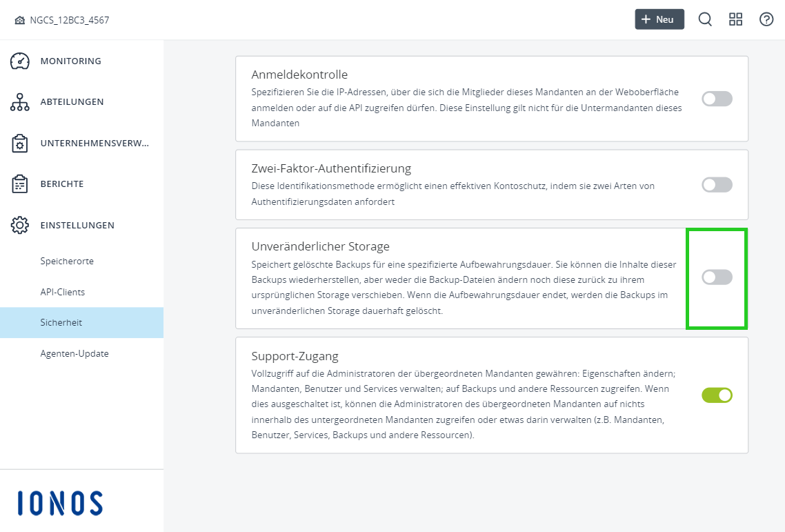Click the Anmeldekontrolle description about IP-Adressen
Image resolution: width=785 pixels, height=532 pixels.
coord(466,108)
